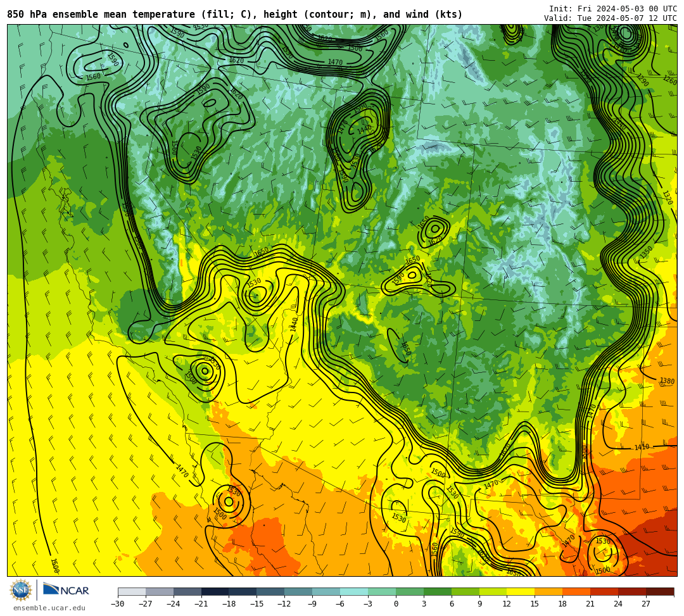
Task: Pick the darkest brown segment above 27
Action: click(x=659, y=591)
